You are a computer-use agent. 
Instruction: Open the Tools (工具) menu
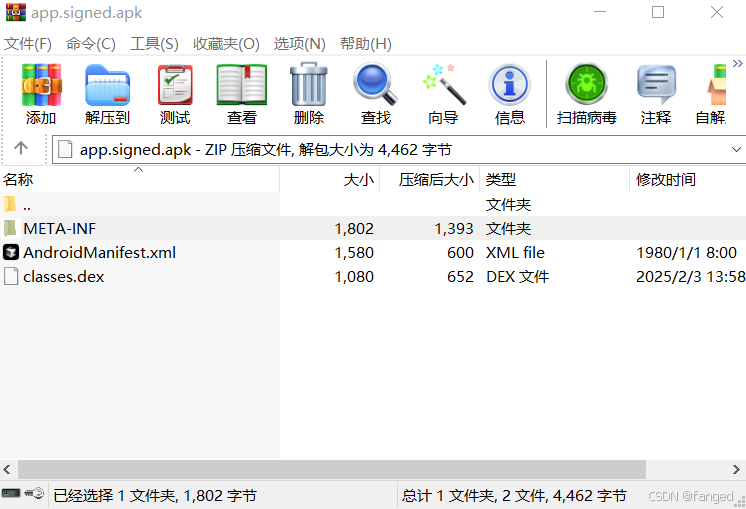155,44
